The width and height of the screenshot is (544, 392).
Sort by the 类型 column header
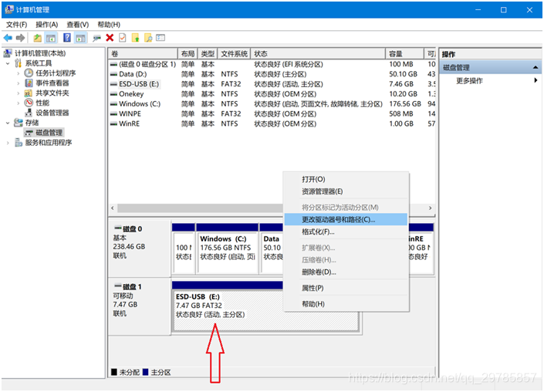[208, 54]
